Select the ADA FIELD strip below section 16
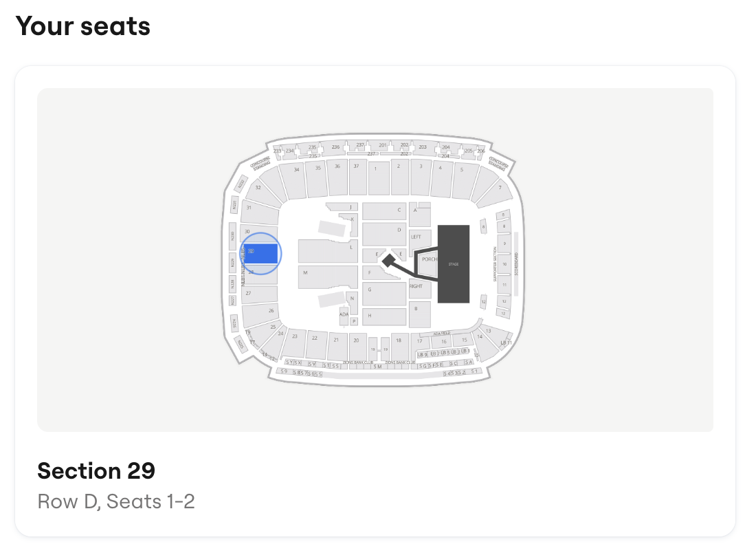 [x=443, y=333]
